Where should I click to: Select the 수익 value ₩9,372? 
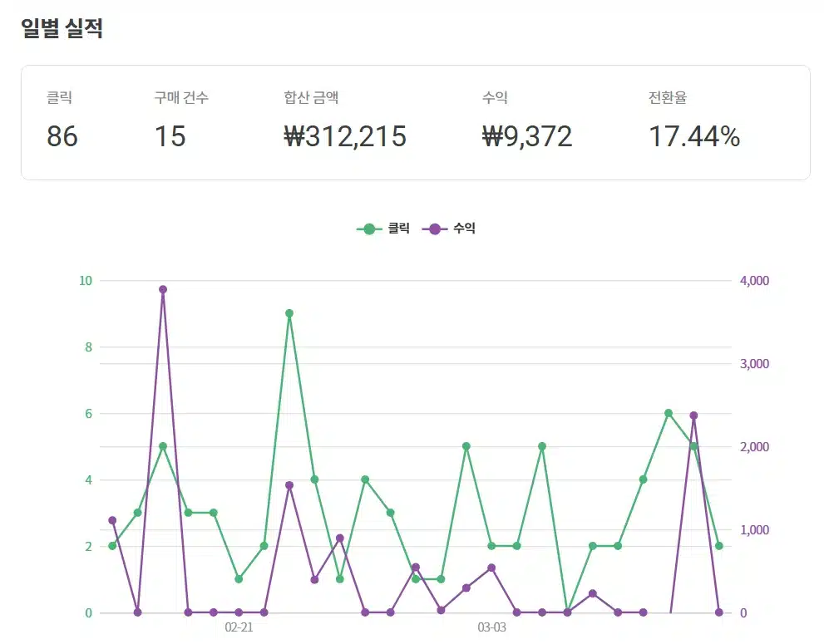coord(527,136)
